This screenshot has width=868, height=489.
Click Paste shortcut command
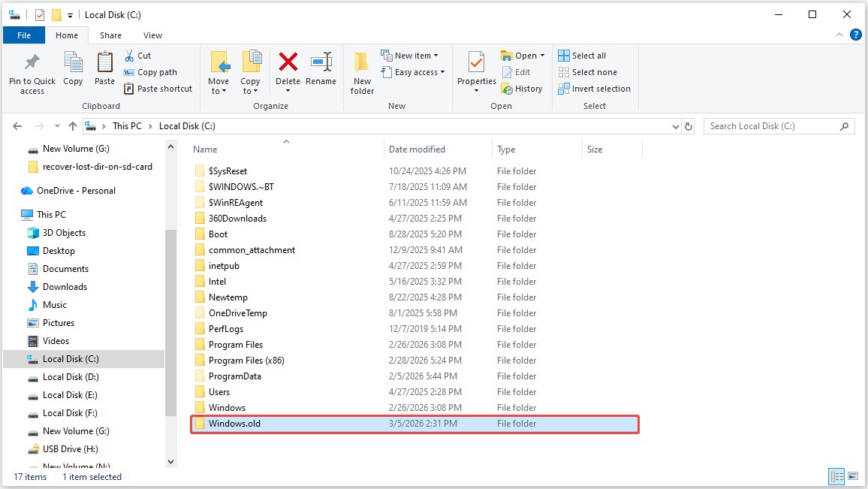click(x=158, y=89)
